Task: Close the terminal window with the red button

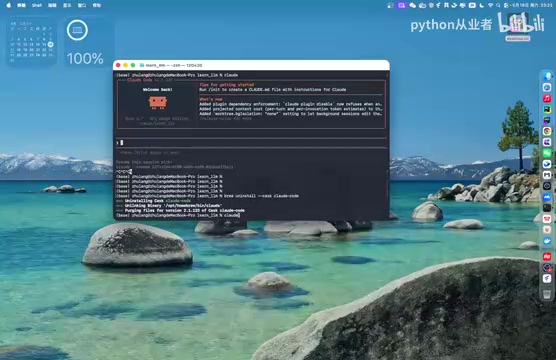Action: pos(118,65)
